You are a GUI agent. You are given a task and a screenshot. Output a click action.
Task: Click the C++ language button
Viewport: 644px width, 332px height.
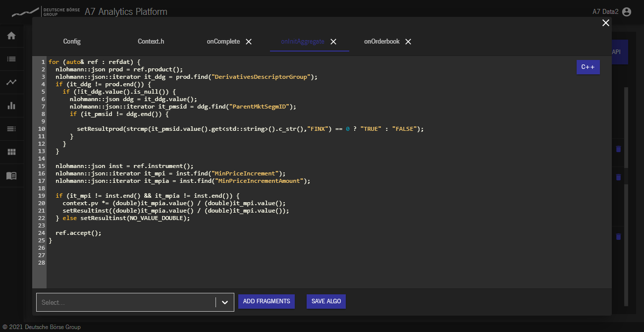click(x=588, y=67)
